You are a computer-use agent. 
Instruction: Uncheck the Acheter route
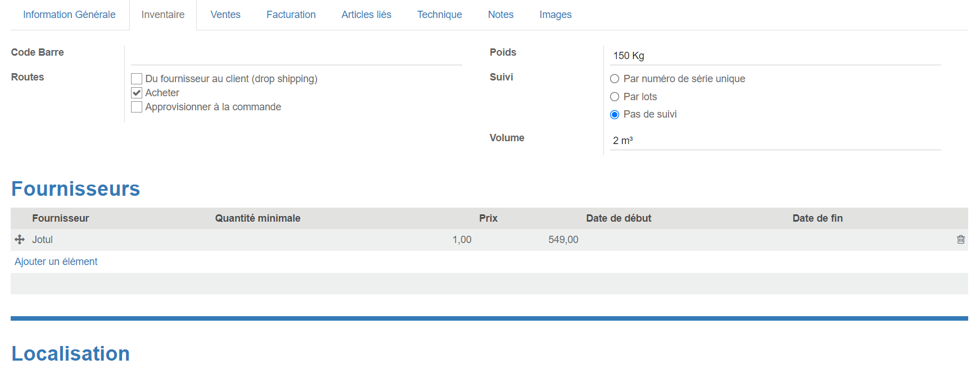tap(137, 93)
